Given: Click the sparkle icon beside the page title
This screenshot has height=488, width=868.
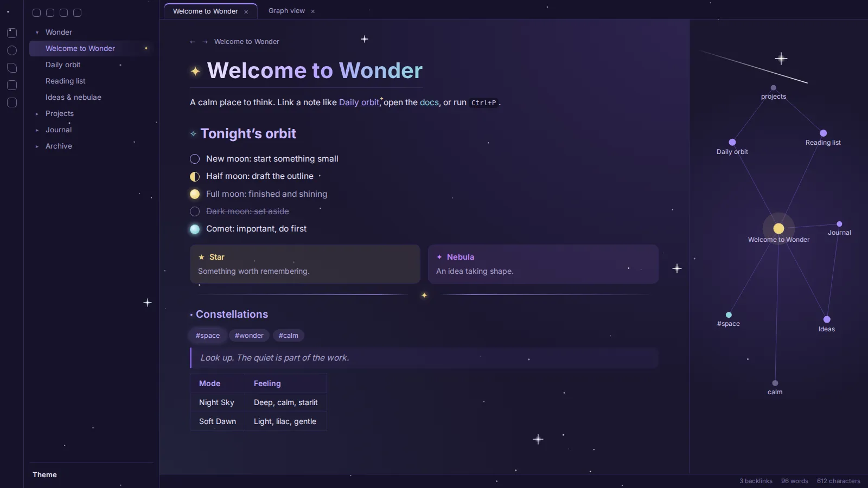Looking at the screenshot, I should point(195,71).
